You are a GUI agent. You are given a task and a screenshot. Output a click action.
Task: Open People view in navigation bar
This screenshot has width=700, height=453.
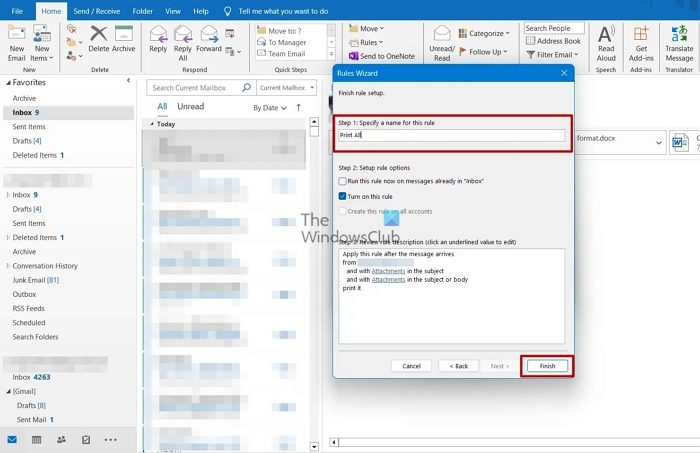pyautogui.click(x=61, y=440)
